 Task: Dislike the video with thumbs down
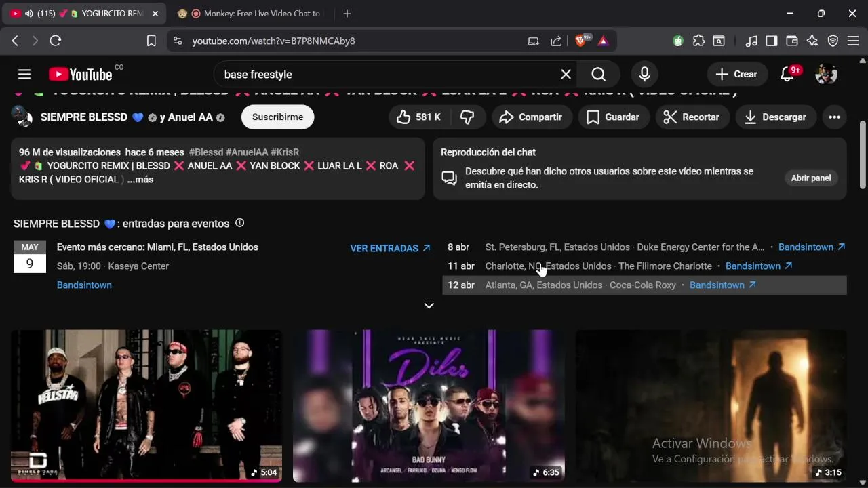[467, 117]
